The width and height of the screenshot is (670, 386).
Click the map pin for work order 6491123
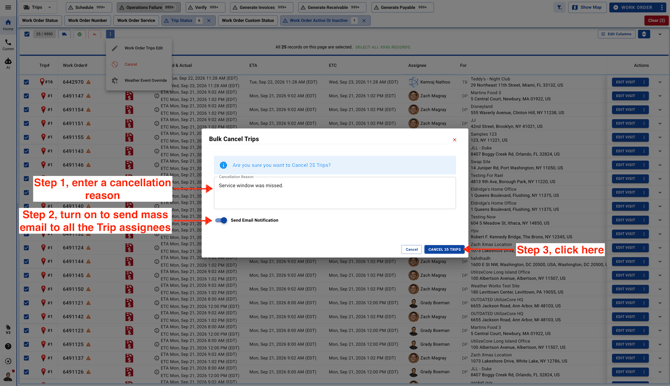[43, 330]
